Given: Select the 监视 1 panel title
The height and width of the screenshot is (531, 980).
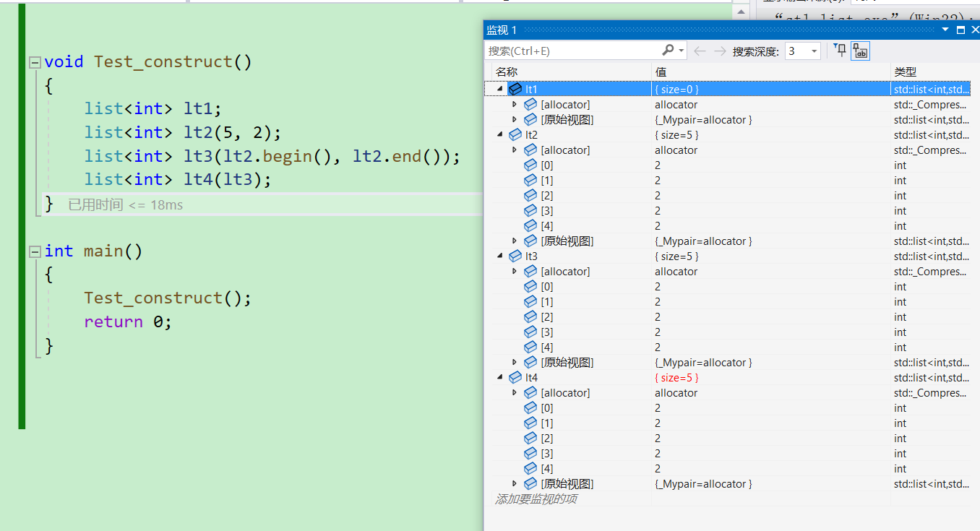Looking at the screenshot, I should coord(502,30).
